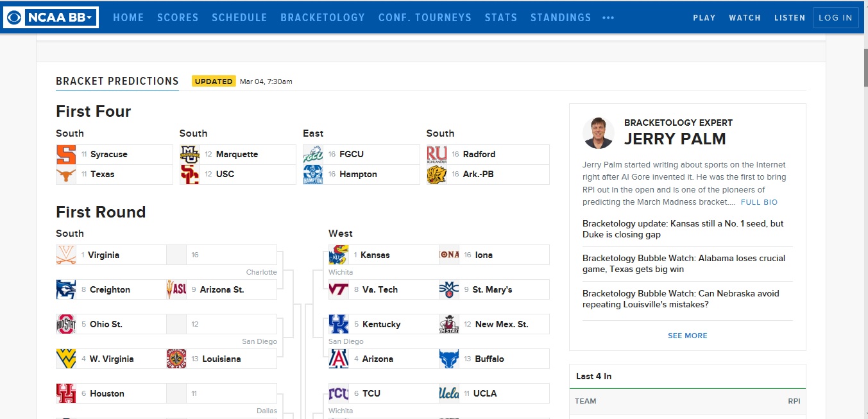868x419 pixels.
Task: Select BRACKETOLOGY in the nav bar
Action: [323, 17]
